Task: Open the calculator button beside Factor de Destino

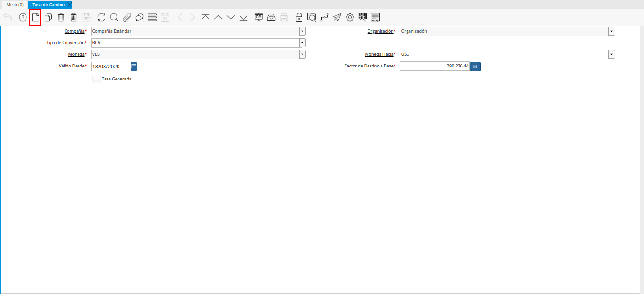Action: click(475, 67)
